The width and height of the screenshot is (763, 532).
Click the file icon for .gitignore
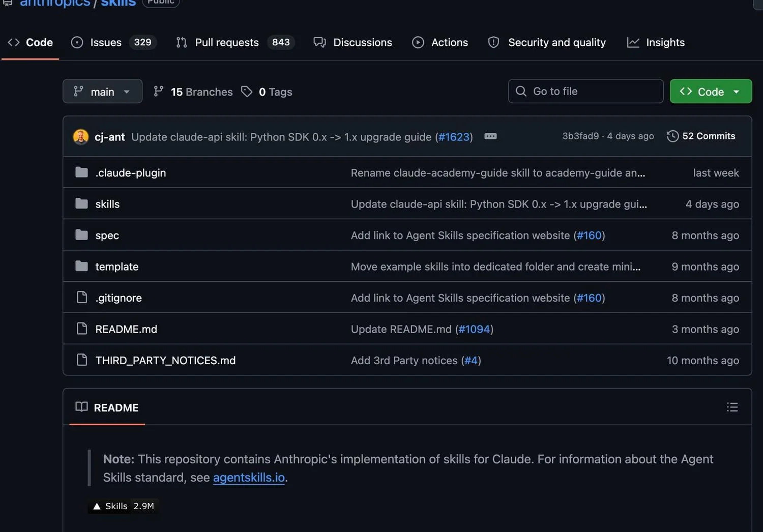pyautogui.click(x=81, y=297)
